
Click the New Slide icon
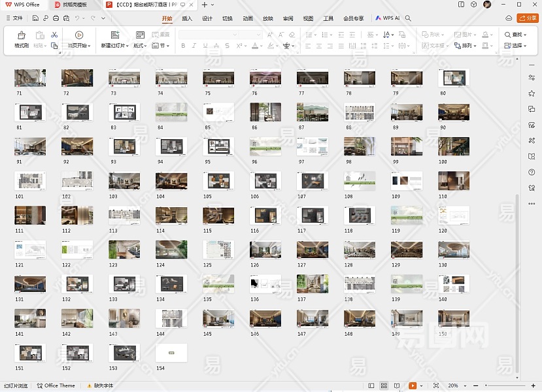tap(114, 35)
